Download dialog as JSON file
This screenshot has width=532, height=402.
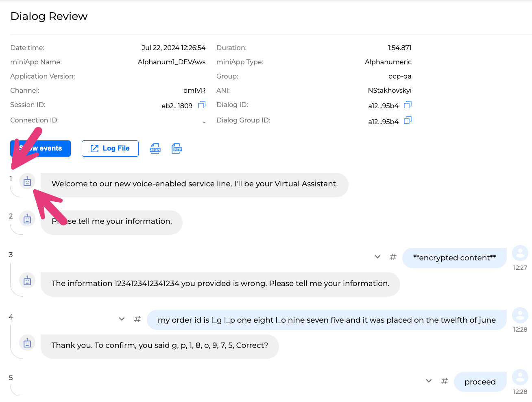[155, 149]
